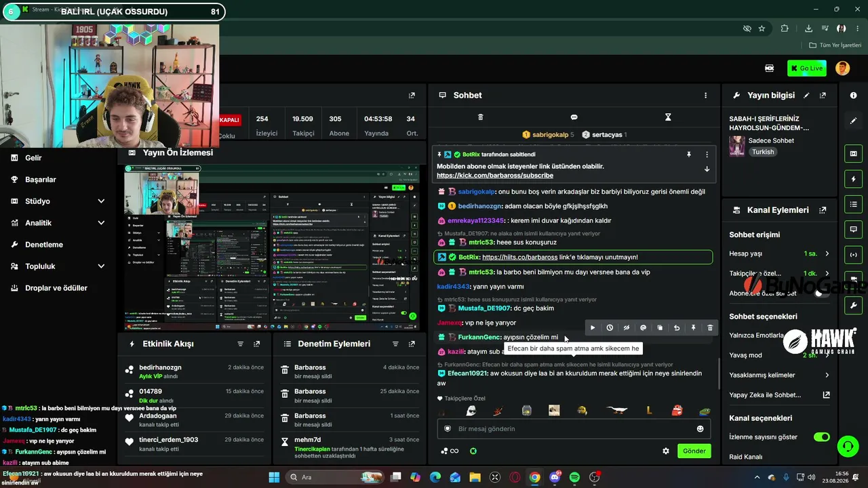The image size is (868, 488).
Task: Click the info icon in right rail
Action: pyautogui.click(x=854, y=96)
